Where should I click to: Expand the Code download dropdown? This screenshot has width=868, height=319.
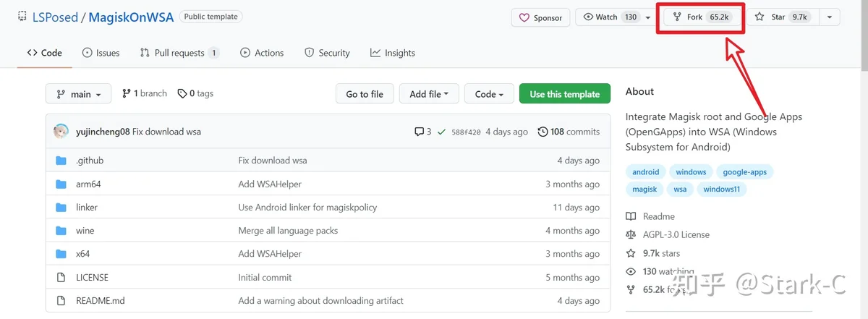489,94
